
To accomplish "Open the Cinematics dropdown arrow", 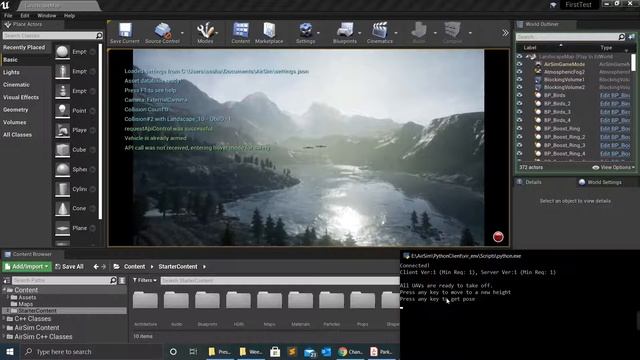I will click(396, 33).
